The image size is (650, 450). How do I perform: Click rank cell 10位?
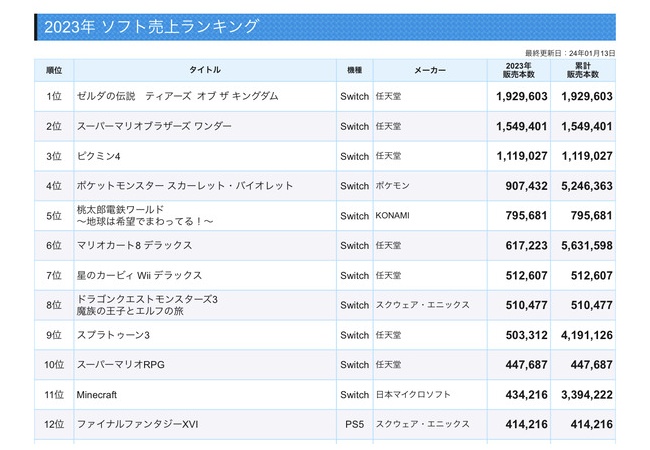point(54,365)
